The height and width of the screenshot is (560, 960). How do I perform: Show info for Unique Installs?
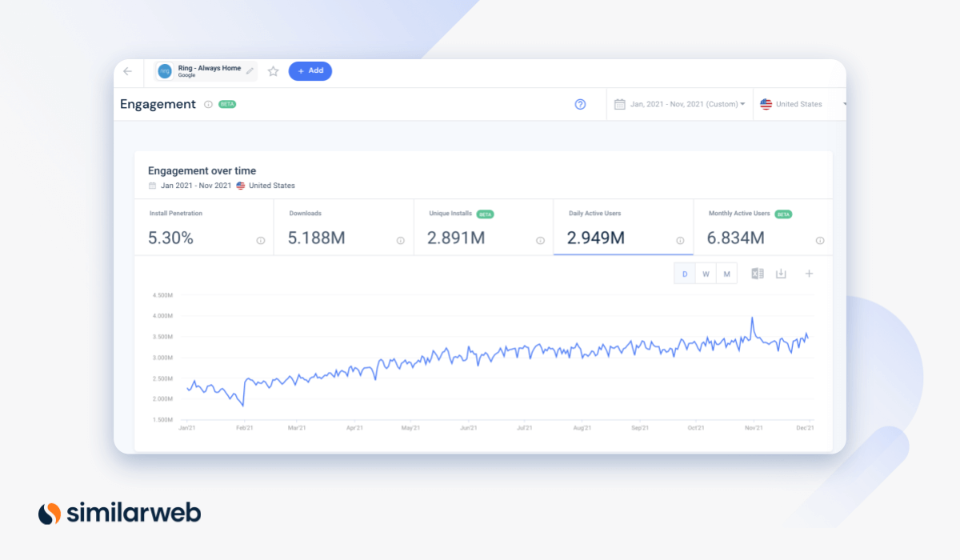click(x=540, y=241)
